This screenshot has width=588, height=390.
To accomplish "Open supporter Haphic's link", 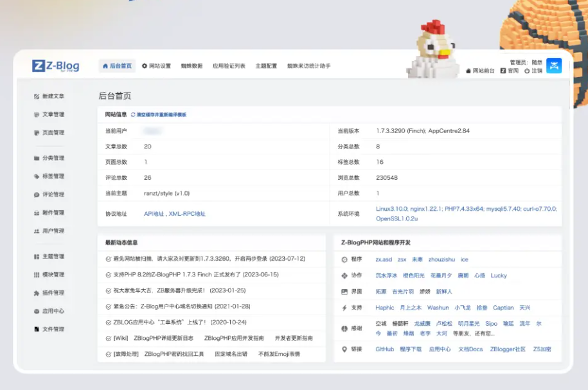I will coord(385,308).
